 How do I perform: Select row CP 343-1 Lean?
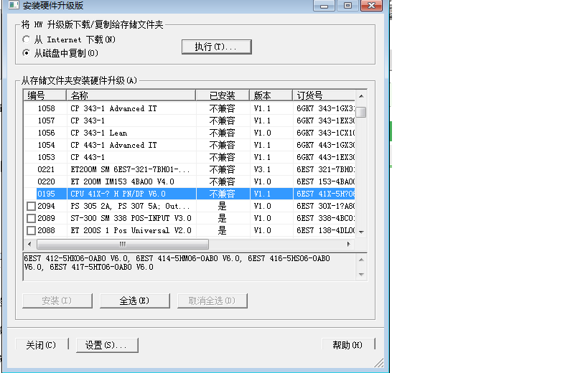(190, 133)
